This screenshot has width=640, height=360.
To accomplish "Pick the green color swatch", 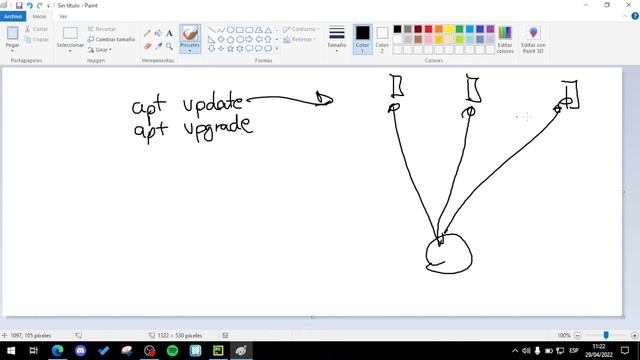I will (x=460, y=29).
